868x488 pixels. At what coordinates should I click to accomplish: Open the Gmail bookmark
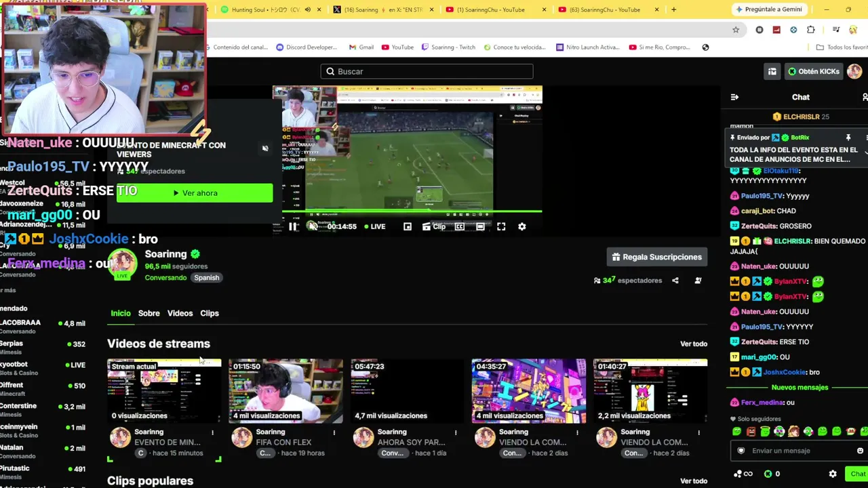361,47
